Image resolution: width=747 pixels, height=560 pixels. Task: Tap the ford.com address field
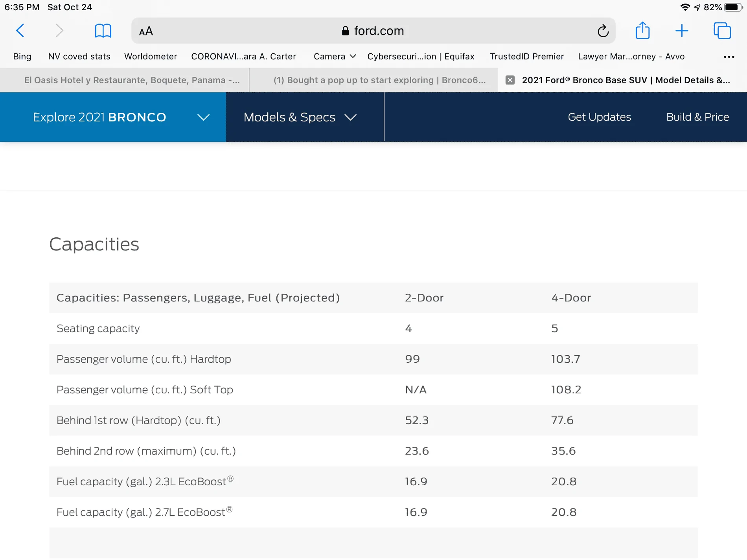tap(373, 31)
